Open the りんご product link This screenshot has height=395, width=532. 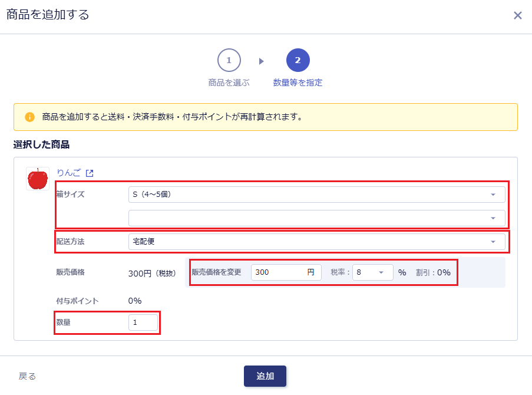[x=68, y=173]
